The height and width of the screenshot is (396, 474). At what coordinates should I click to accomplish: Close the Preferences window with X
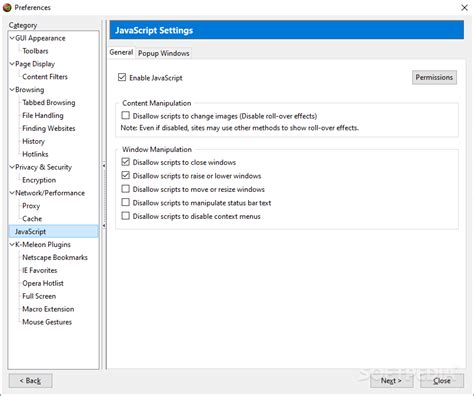pyautogui.click(x=464, y=7)
